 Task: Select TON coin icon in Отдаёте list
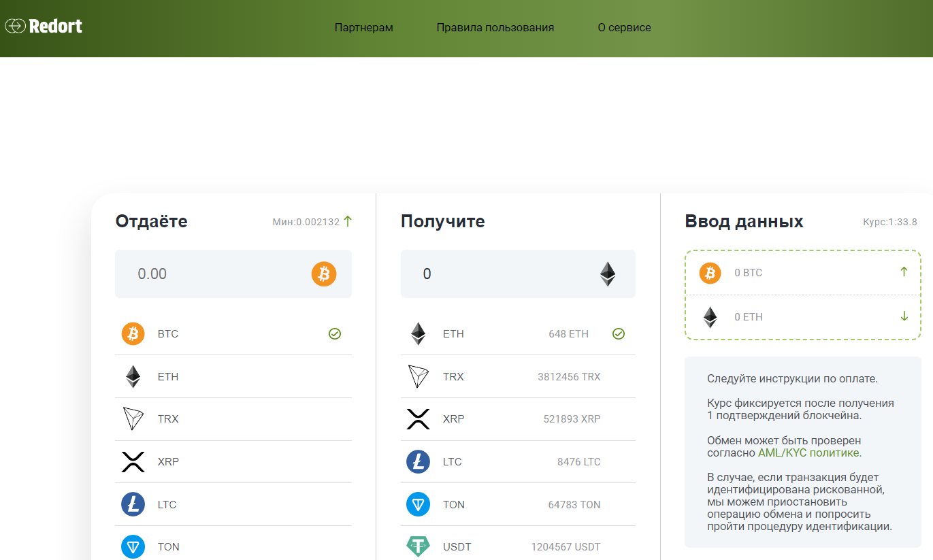pyautogui.click(x=133, y=546)
